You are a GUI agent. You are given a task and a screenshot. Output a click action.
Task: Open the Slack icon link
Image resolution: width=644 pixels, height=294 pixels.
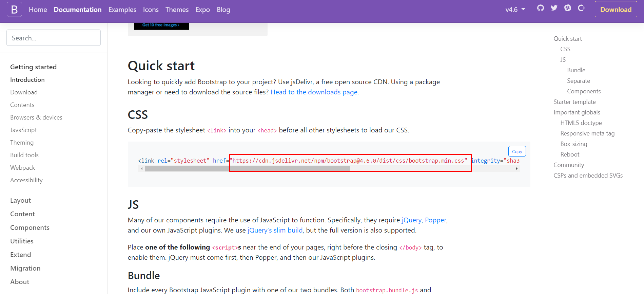(568, 8)
